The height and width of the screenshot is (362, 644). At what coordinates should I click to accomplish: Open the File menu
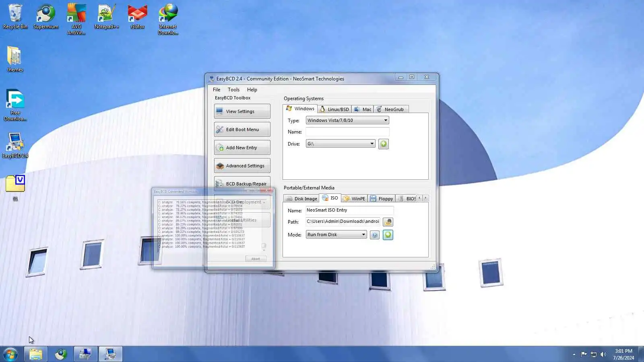point(217,90)
